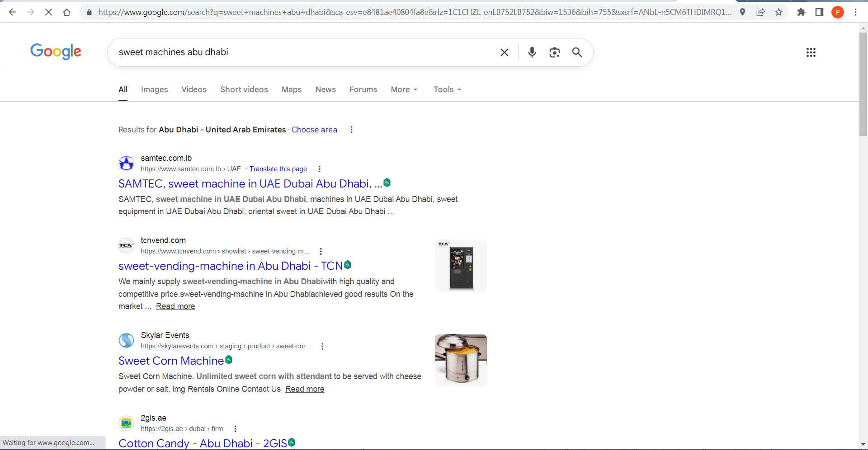
Task: Click the Skylar Events favicon
Action: [127, 340]
